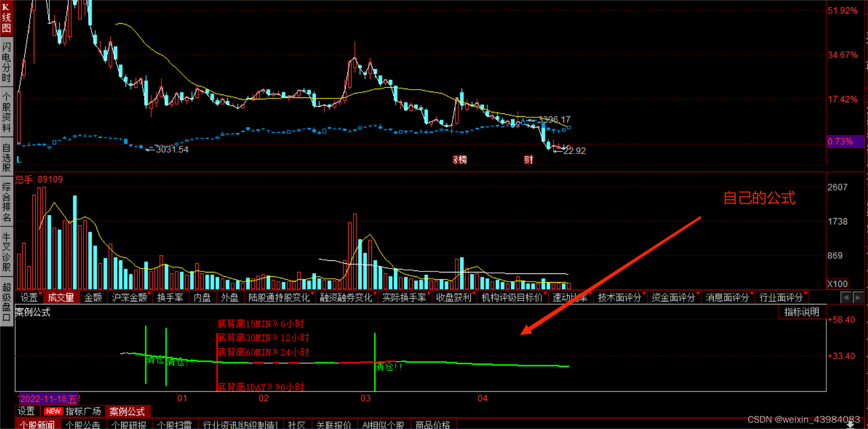Click the NEW badge icon next to 指标广场
Screen dimensions: 868x429
[x=53, y=412]
